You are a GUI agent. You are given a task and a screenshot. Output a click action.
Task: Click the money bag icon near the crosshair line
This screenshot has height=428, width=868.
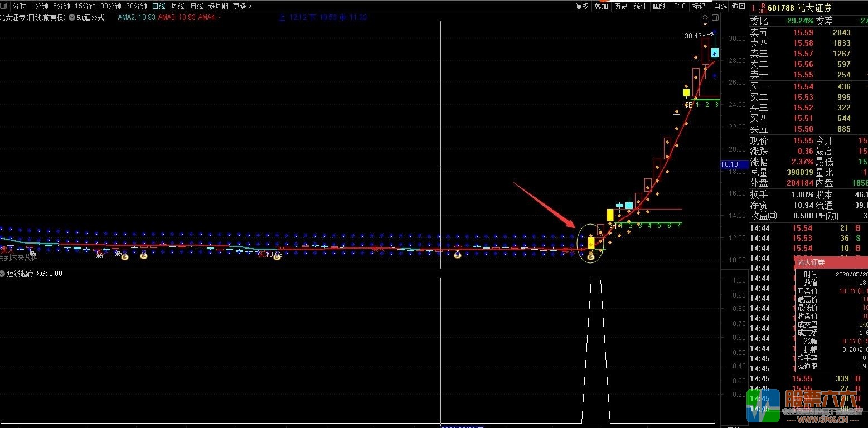tap(458, 255)
